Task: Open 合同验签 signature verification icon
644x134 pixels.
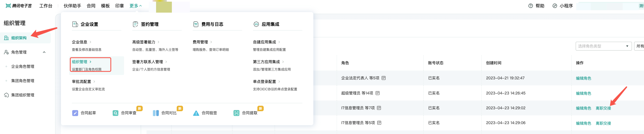Action: 196,113
